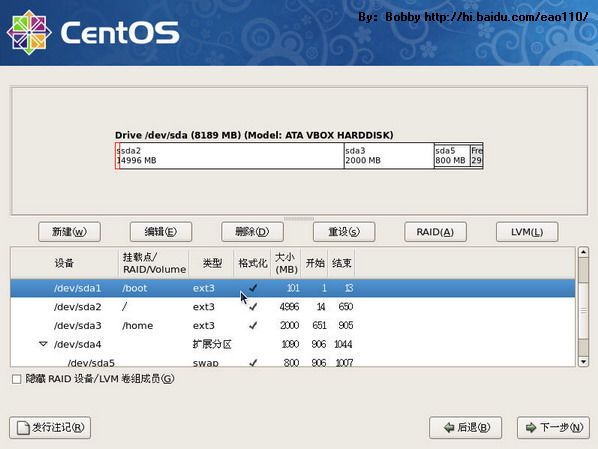Click the 格式化 column header
The width and height of the screenshot is (598, 449).
click(252, 263)
